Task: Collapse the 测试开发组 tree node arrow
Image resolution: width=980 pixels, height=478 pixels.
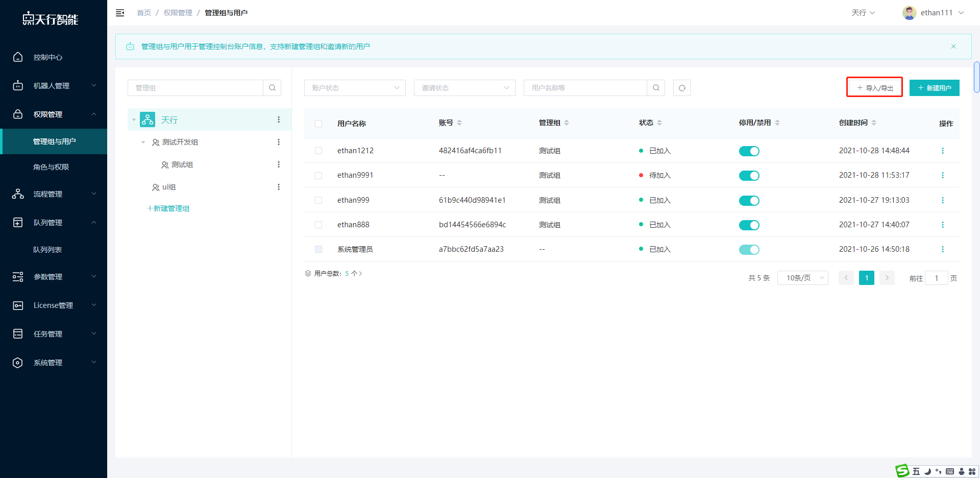Action: point(143,142)
